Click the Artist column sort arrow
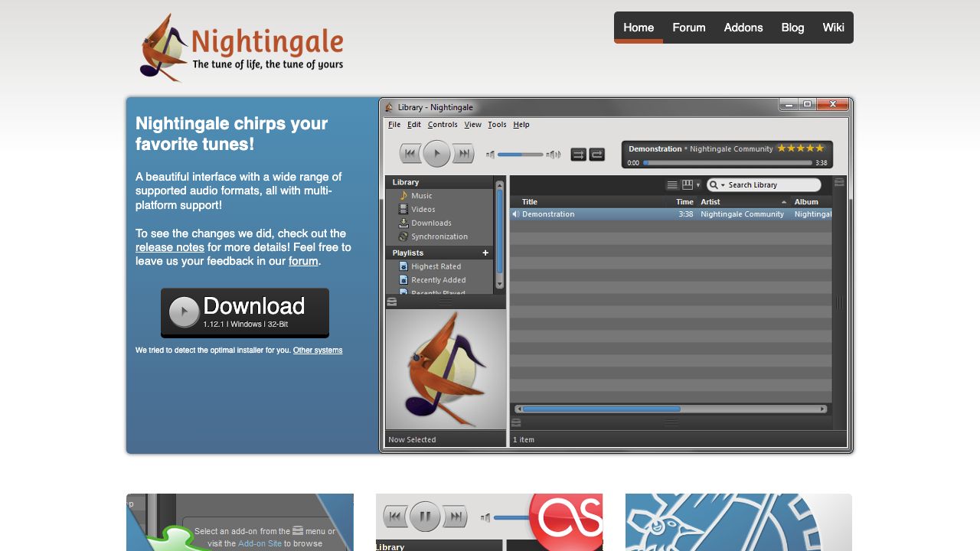 tap(784, 202)
